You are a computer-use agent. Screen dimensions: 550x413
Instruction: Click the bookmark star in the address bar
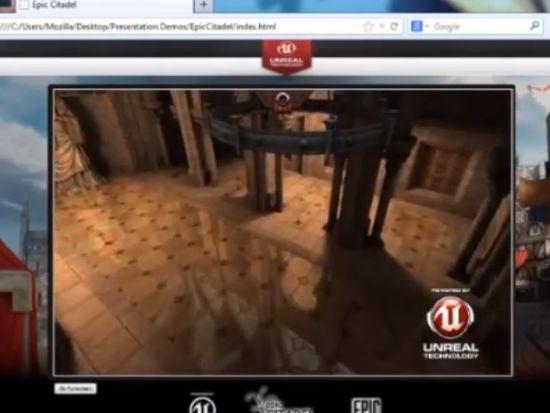click(368, 26)
